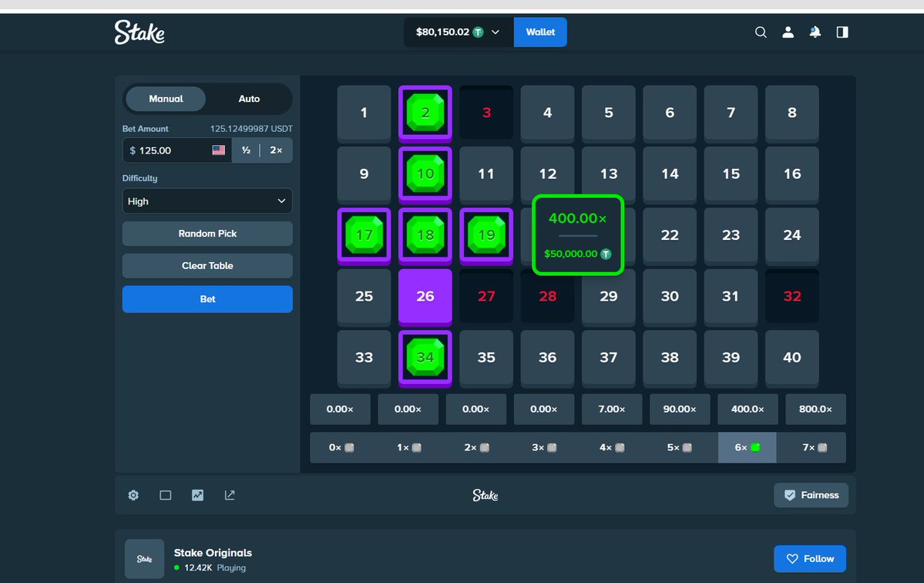
Task: Open game settings gear icon
Action: pyautogui.click(x=134, y=495)
